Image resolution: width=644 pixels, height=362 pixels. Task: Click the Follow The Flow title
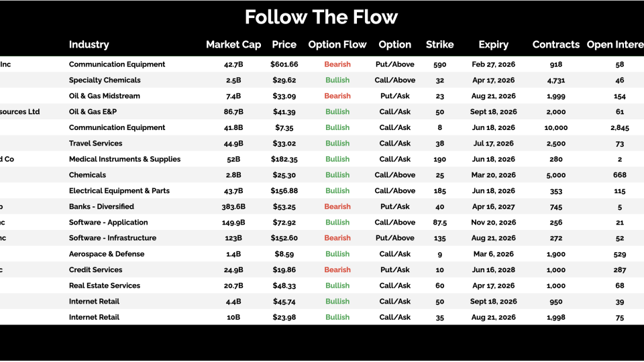[321, 17]
